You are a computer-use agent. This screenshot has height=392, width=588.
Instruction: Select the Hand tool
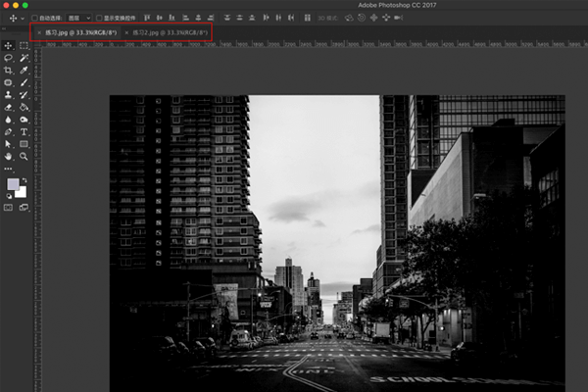click(9, 157)
